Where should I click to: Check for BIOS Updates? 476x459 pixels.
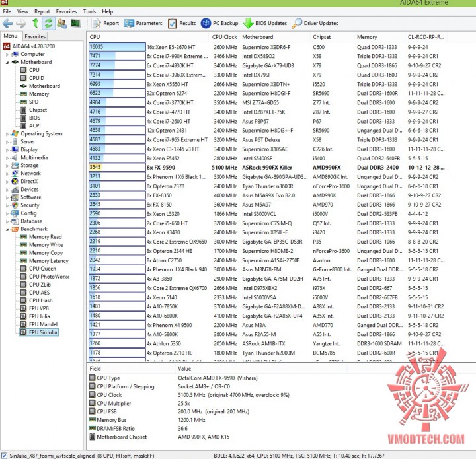(x=265, y=23)
